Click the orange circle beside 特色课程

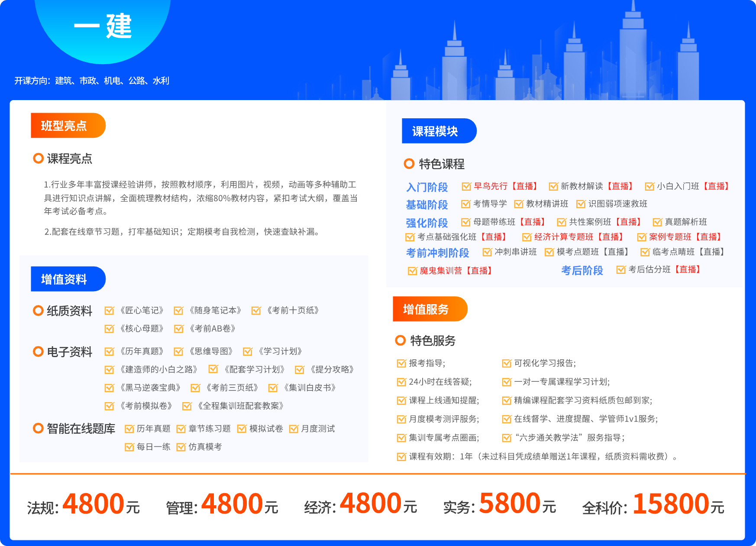coord(409,164)
